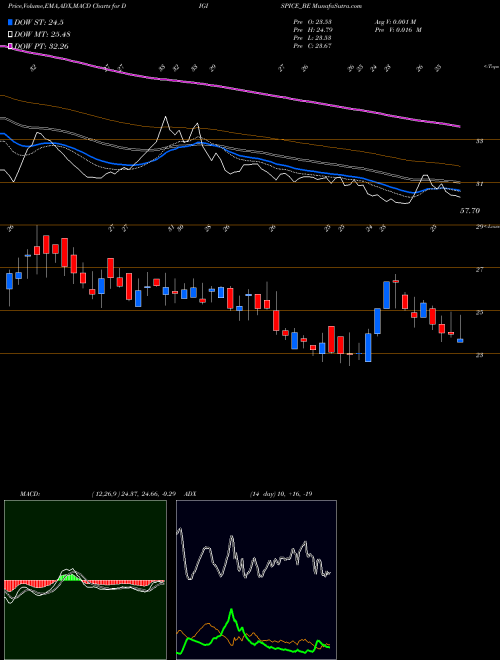Click the 'Pre V: 0.016 M' volume text
Screen dimensions: 500x660
[398, 30]
